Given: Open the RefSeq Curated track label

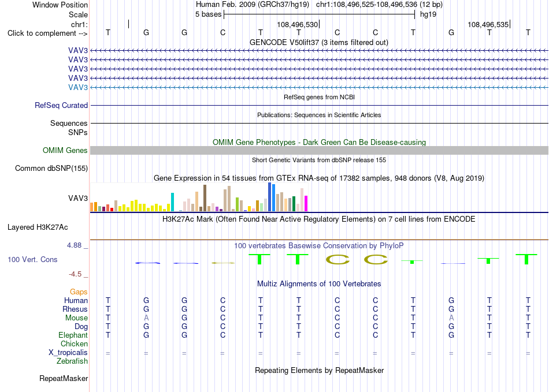Looking at the screenshot, I should 61,105.
